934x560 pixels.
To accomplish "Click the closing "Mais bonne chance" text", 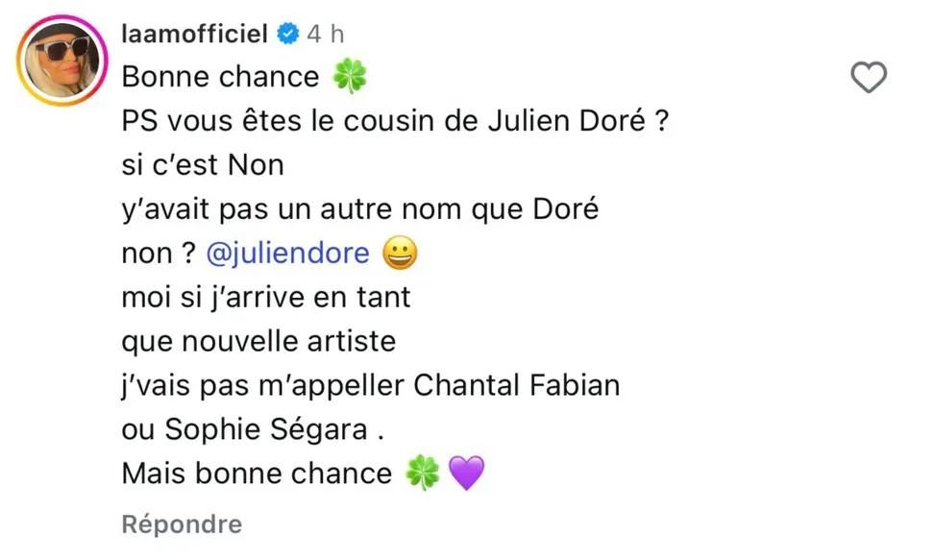I will [x=257, y=474].
